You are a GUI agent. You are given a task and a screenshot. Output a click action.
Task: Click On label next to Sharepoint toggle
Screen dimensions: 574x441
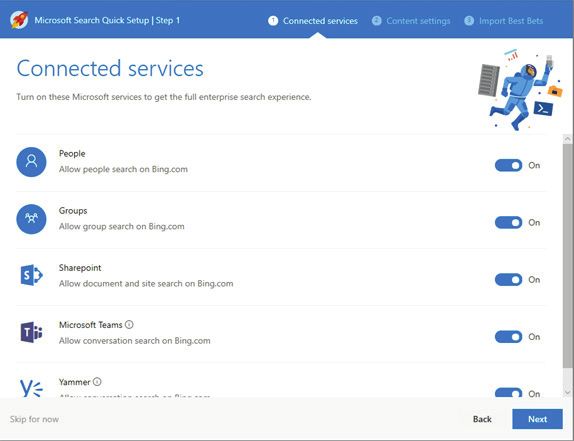click(x=534, y=280)
